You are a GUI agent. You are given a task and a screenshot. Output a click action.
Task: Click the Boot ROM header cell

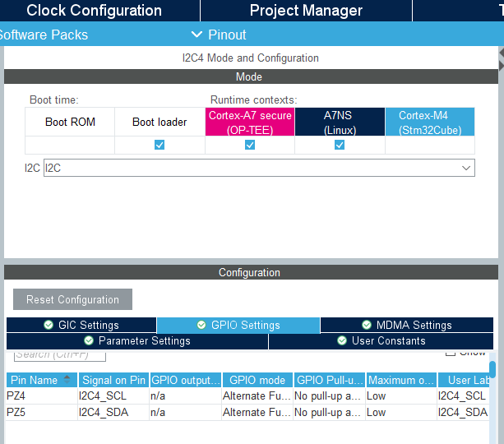pyautogui.click(x=70, y=122)
